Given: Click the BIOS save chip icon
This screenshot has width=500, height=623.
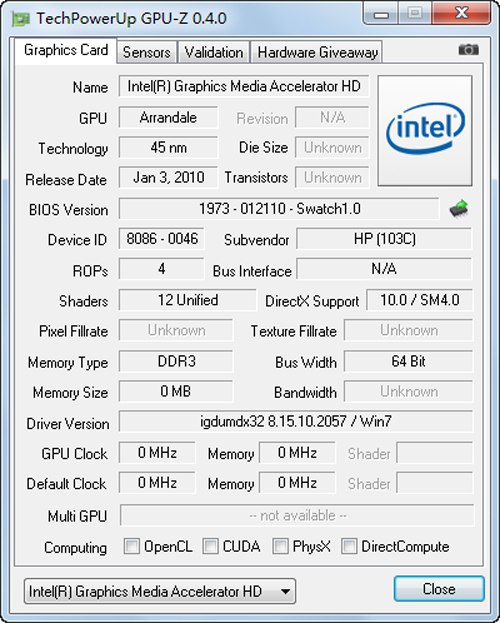Looking at the screenshot, I should 459,209.
